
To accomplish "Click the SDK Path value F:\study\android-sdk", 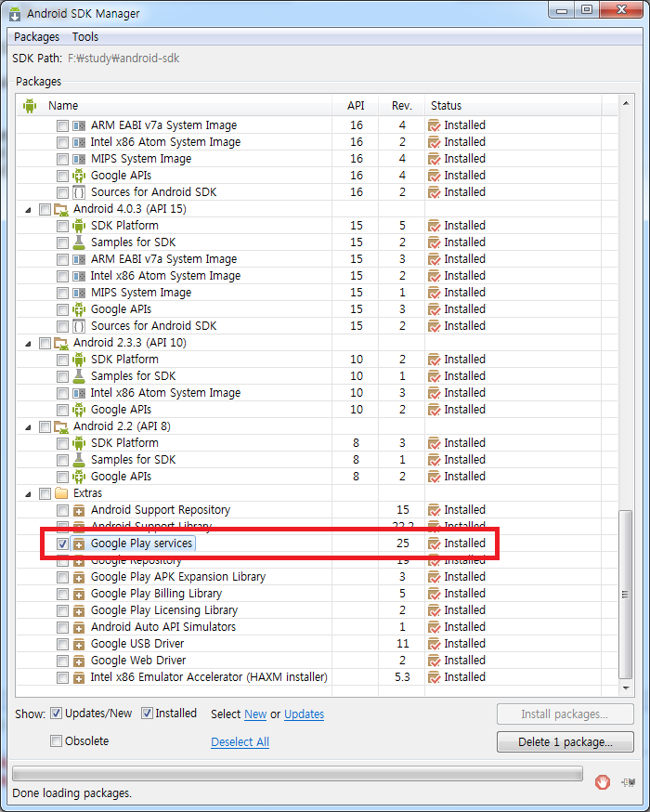I will point(123,59).
